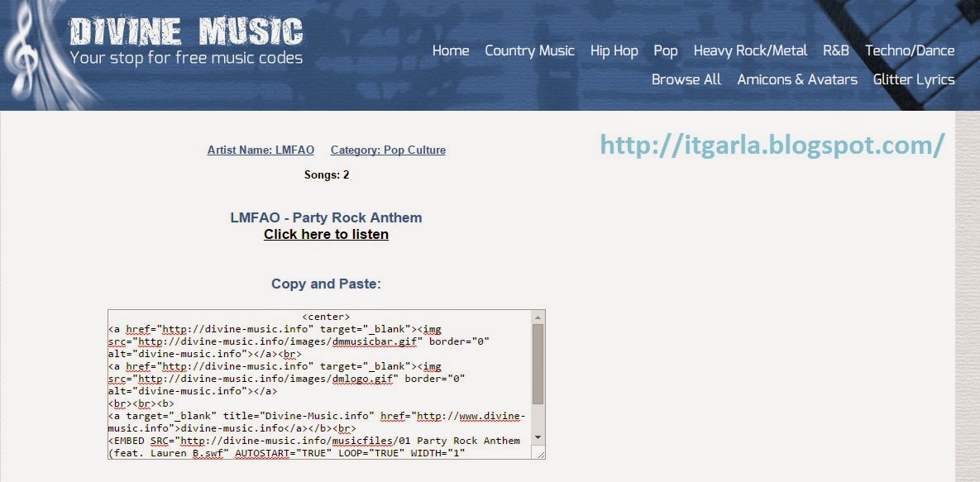This screenshot has width=980, height=482.
Task: Click the 'Your stop for free music codes' tagline
Action: point(186,58)
